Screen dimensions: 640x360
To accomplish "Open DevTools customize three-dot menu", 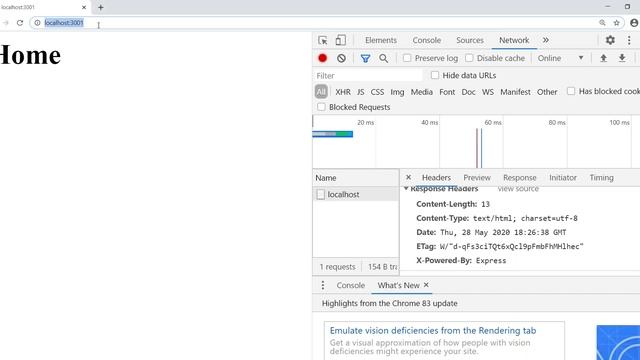I will coord(629,40).
